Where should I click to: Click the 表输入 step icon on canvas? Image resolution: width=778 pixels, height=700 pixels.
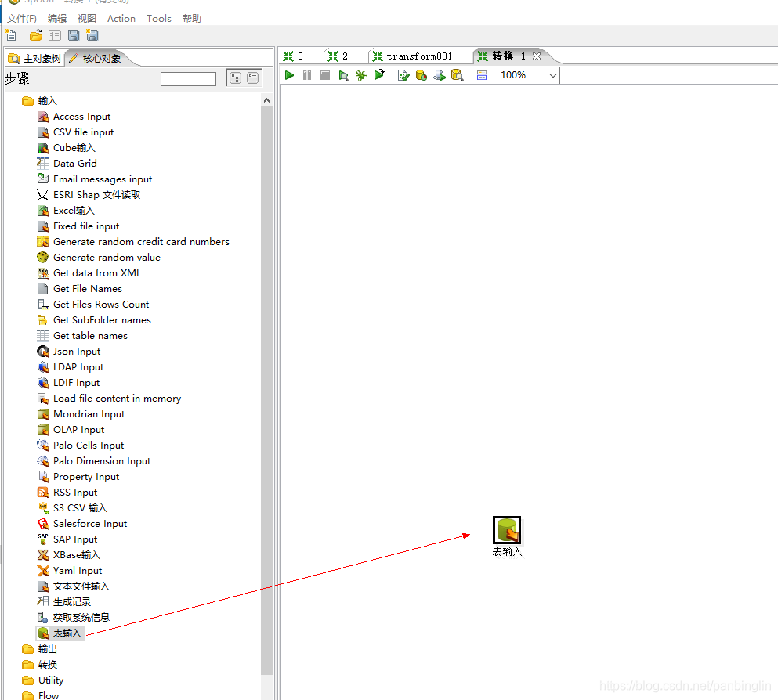[507, 530]
